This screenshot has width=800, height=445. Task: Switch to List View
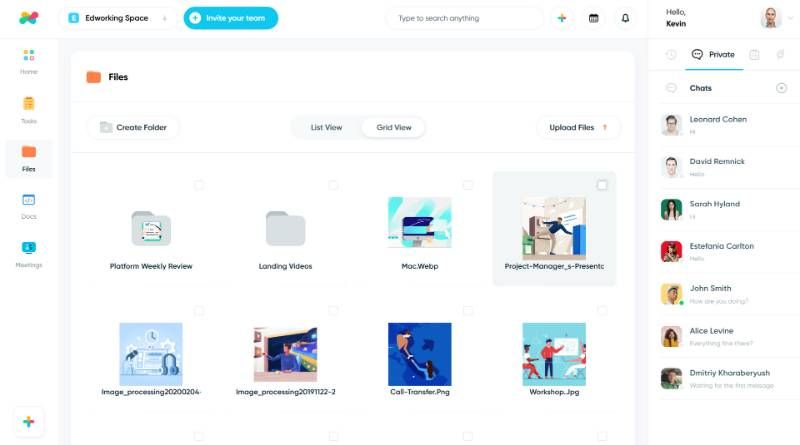[x=327, y=128]
